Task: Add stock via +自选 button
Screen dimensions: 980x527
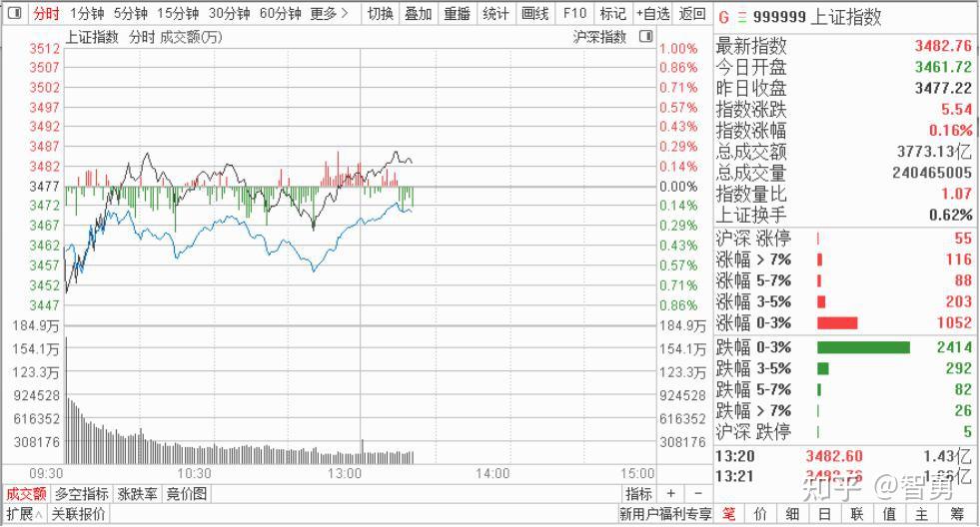Action: point(653,13)
